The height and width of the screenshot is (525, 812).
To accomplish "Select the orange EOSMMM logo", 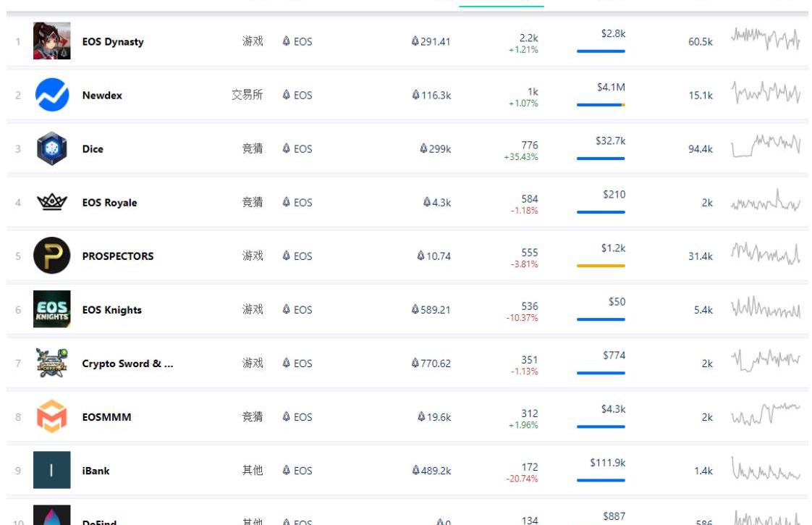I will [x=52, y=416].
